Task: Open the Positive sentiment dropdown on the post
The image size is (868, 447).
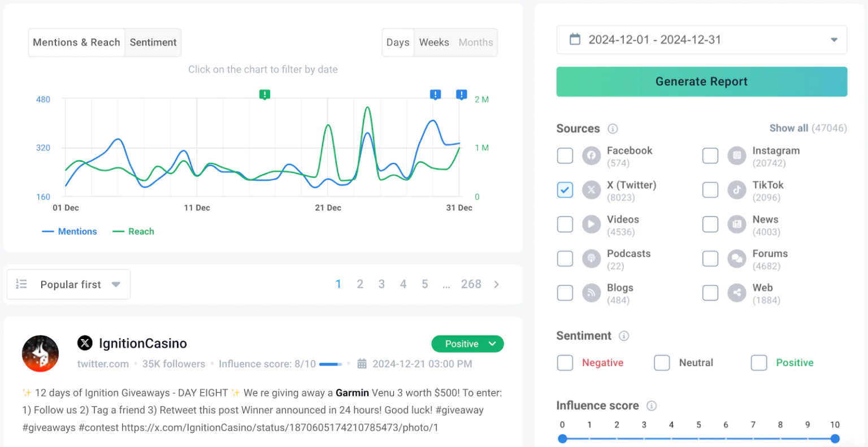Action: tap(467, 343)
